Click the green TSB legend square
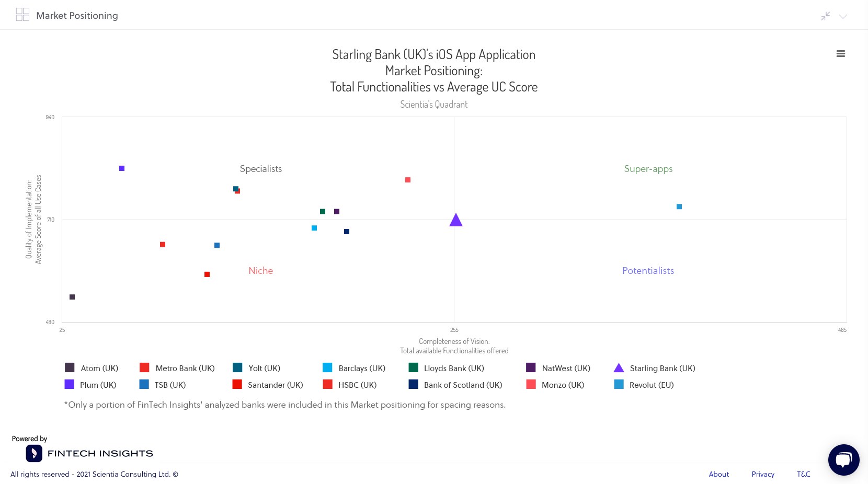 144,385
